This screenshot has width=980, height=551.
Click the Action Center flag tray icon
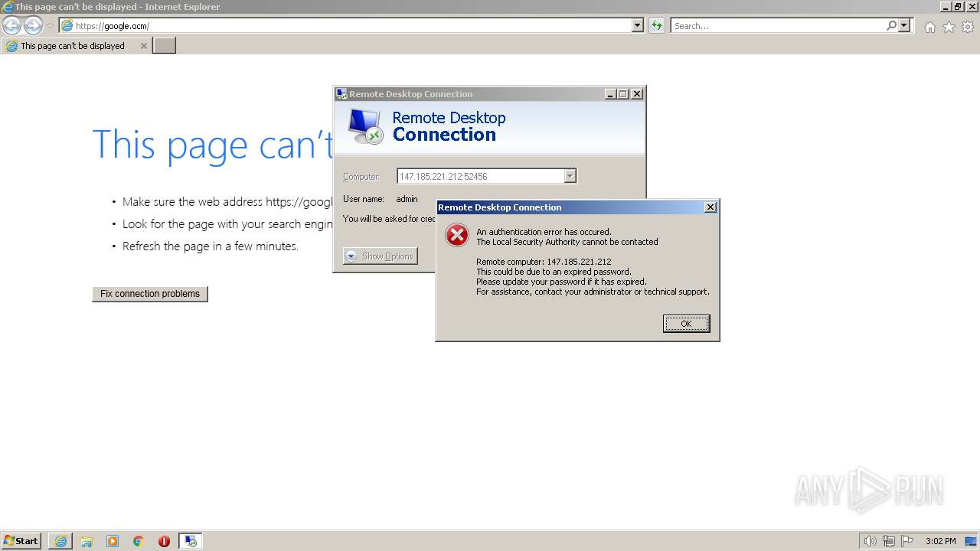point(908,541)
